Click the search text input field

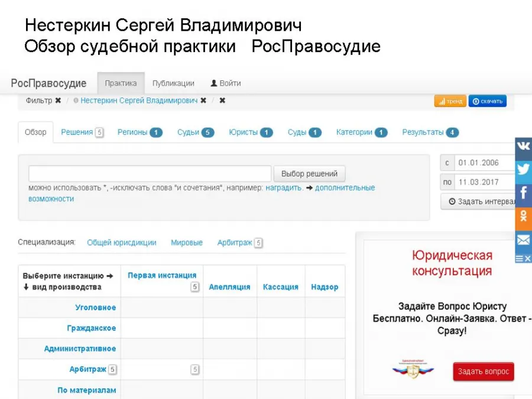[x=150, y=174]
